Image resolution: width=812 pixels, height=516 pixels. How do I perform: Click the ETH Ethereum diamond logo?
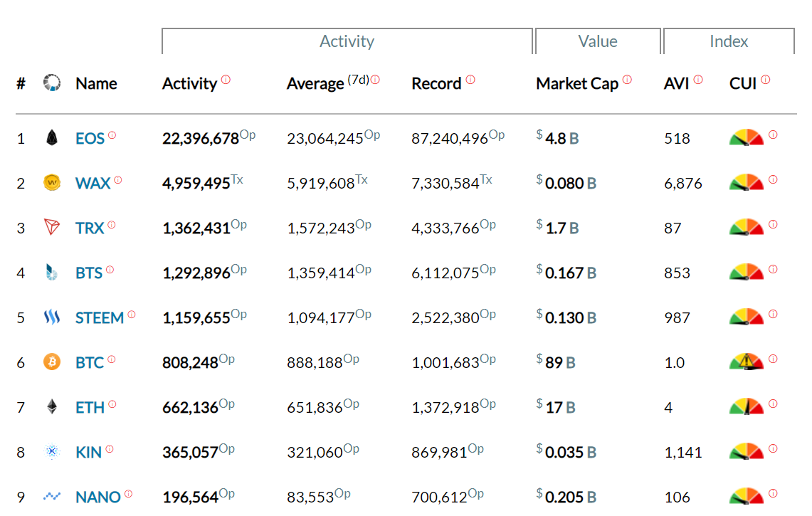click(51, 407)
